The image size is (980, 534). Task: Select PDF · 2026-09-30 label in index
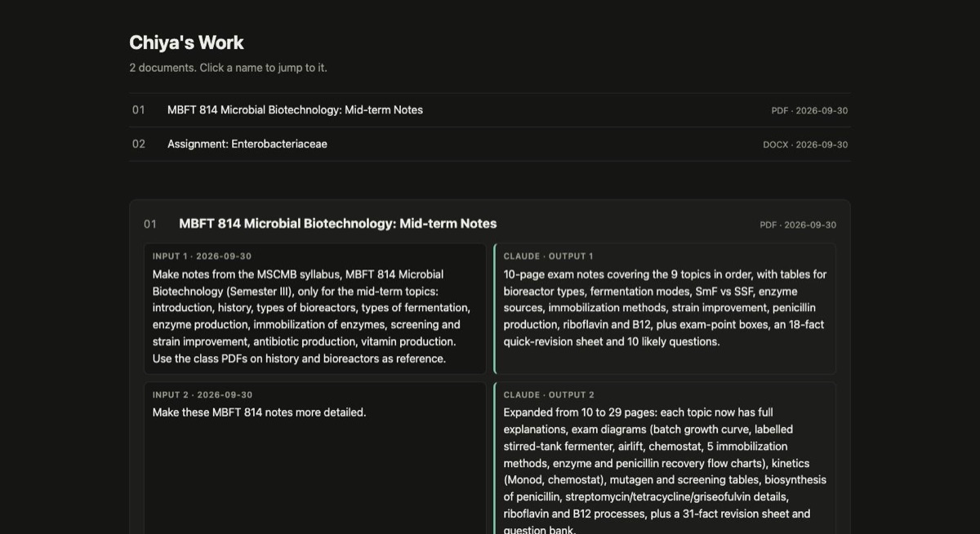809,111
